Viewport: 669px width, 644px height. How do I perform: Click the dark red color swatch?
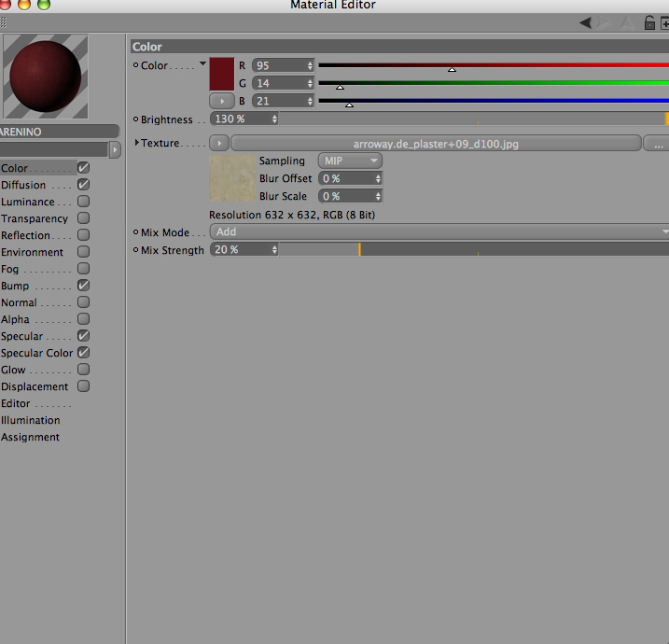[x=222, y=75]
